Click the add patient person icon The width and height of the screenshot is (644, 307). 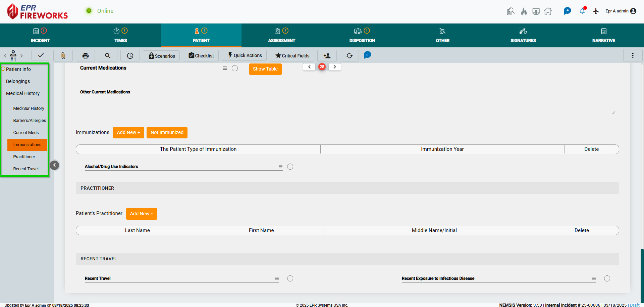[327, 56]
